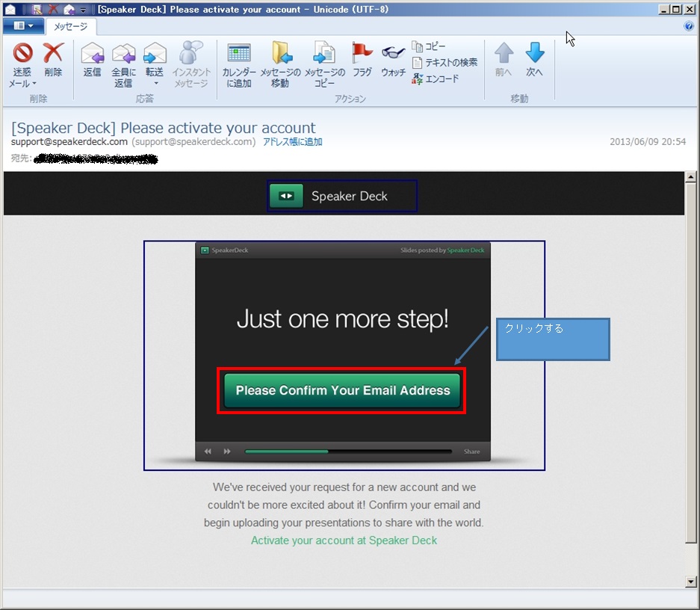Screen dimensions: 700x610
Task: Open the 転送 forward dropdown arrow
Action: tap(156, 84)
